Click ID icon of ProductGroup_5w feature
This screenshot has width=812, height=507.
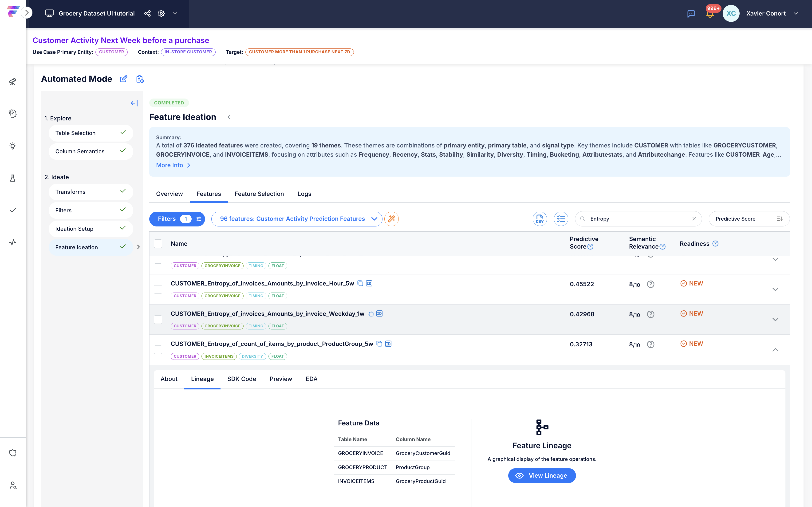point(388,344)
